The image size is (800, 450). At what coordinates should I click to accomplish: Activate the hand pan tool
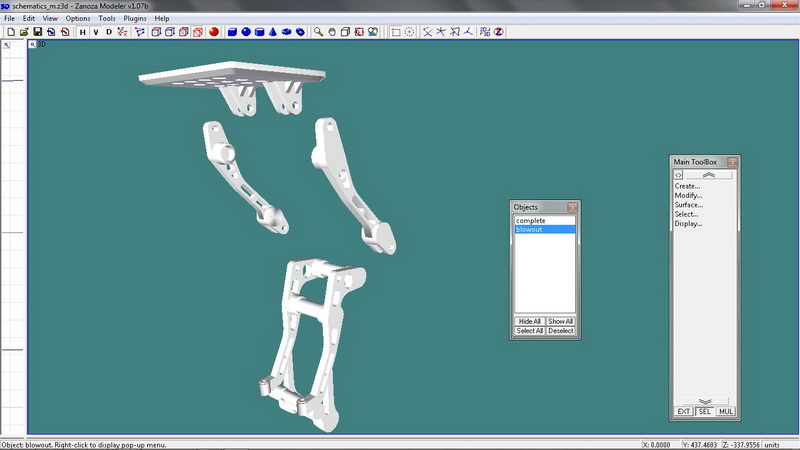click(332, 32)
